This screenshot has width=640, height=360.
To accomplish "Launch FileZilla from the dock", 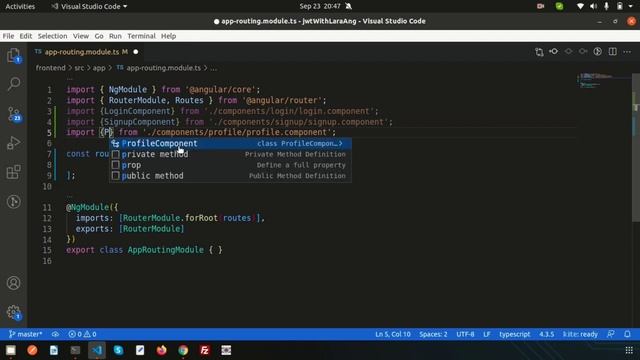I will click(x=204, y=350).
